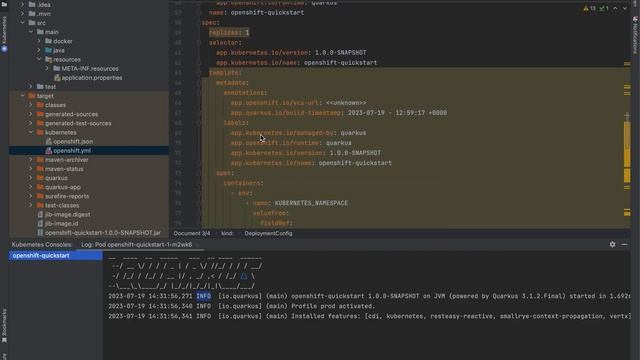Select openshift-quickstart in consoles list
The height and width of the screenshot is (360, 640).
(x=56, y=256)
